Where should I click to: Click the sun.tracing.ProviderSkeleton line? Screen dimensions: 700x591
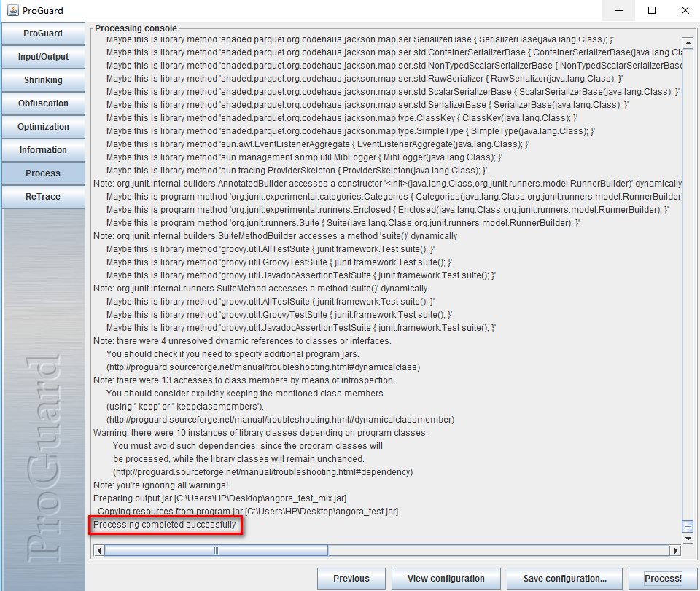pyautogui.click(x=297, y=171)
